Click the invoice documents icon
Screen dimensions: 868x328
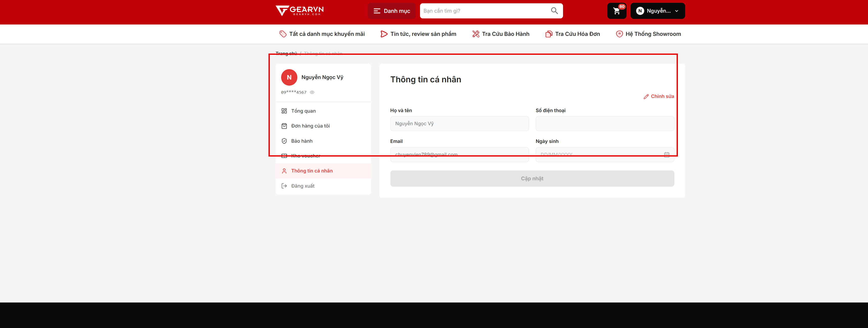coord(549,34)
